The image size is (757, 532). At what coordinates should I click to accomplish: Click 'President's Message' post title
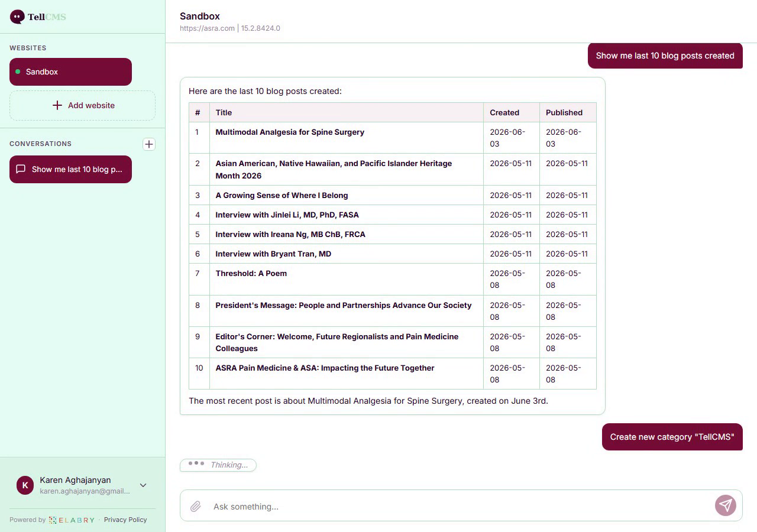pyautogui.click(x=344, y=305)
